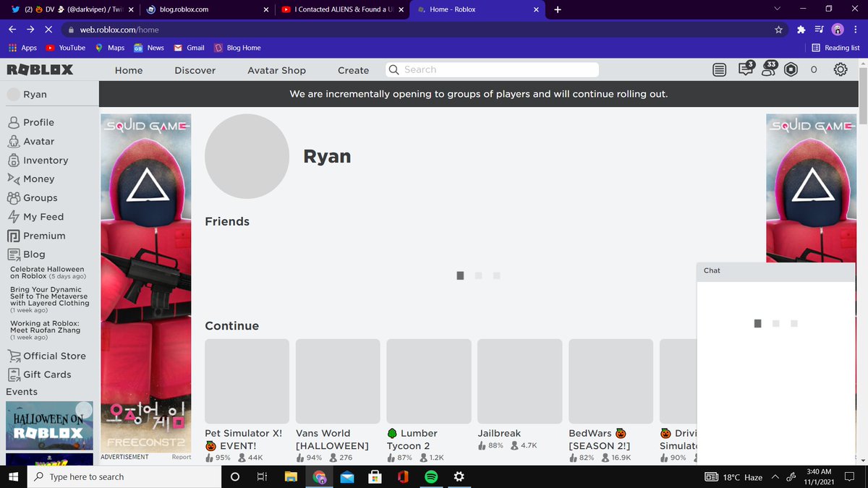This screenshot has width=868, height=488.
Task: Open Gmail bookmark
Action: pyautogui.click(x=189, y=48)
